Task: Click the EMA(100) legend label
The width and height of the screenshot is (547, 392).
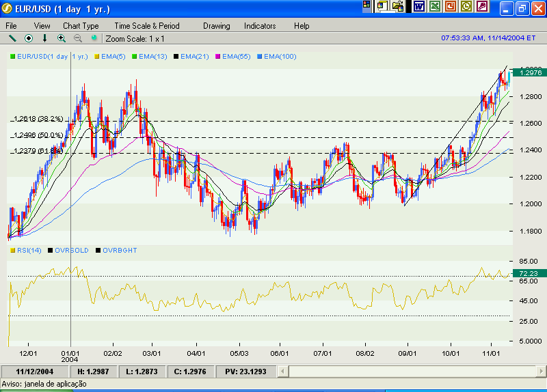Action: (x=280, y=57)
